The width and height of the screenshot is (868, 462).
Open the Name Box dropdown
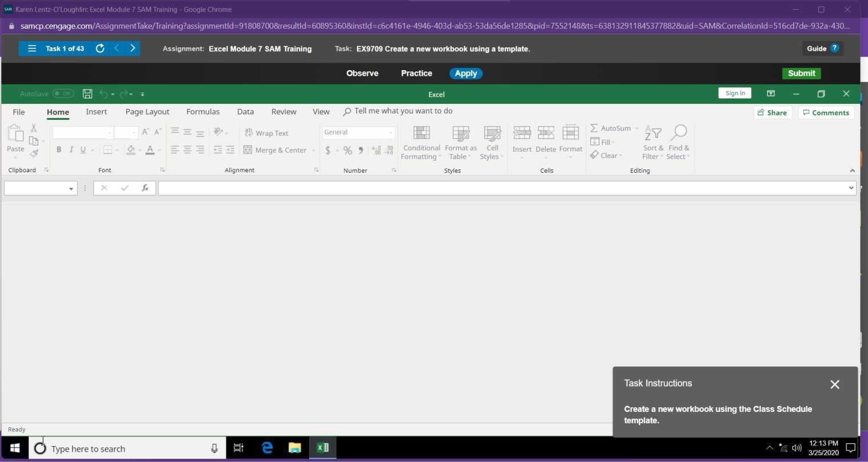71,188
